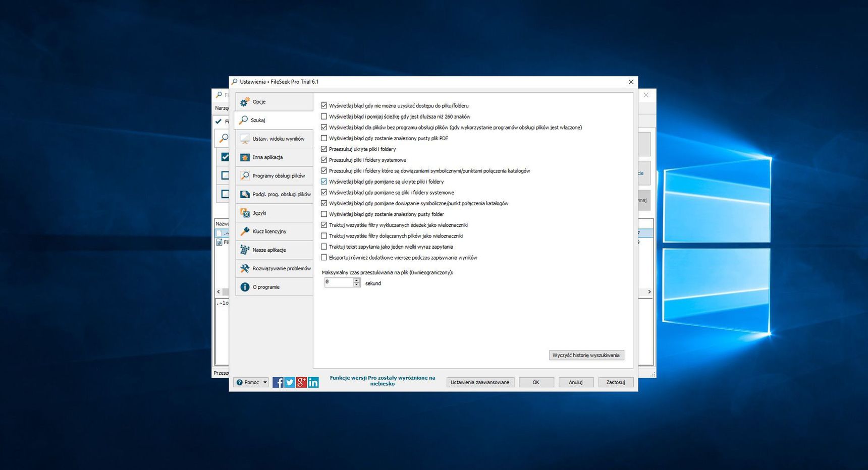
Task: Click the LinkedIn icon
Action: click(313, 382)
